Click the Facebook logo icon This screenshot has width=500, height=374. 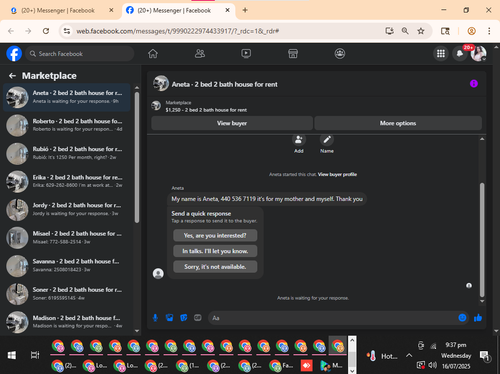tap(14, 54)
